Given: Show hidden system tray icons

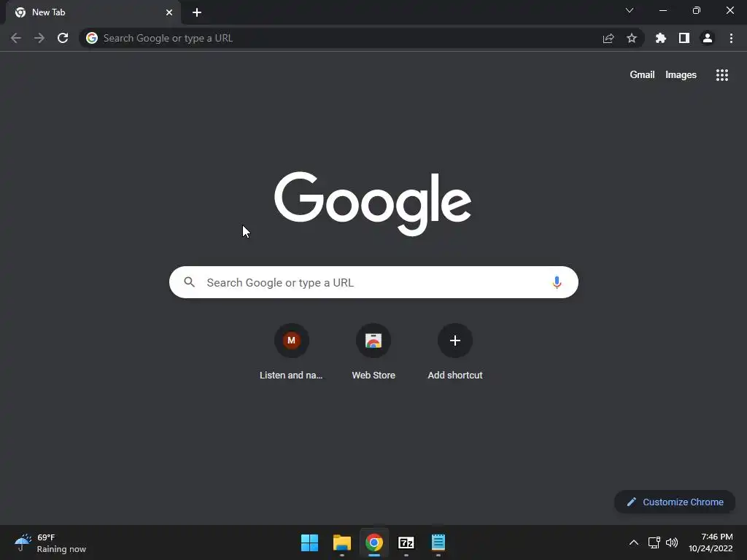Looking at the screenshot, I should pos(634,542).
